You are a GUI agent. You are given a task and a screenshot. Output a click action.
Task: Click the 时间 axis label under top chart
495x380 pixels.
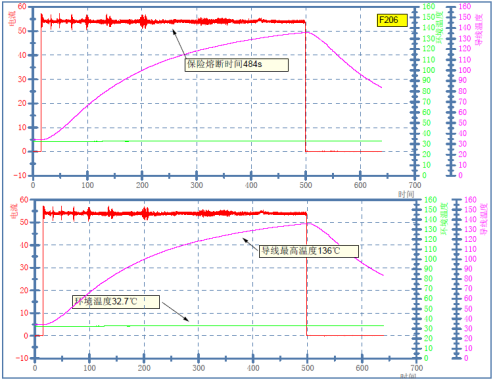pyautogui.click(x=406, y=194)
